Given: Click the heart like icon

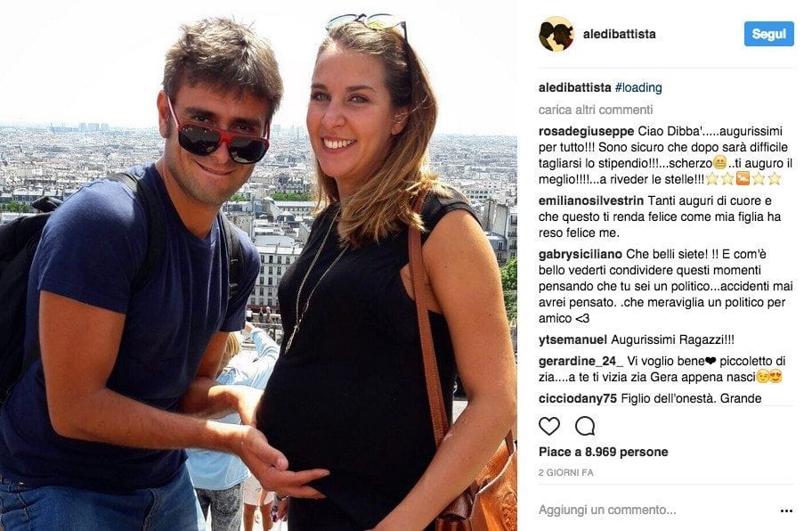Looking at the screenshot, I should point(549,427).
